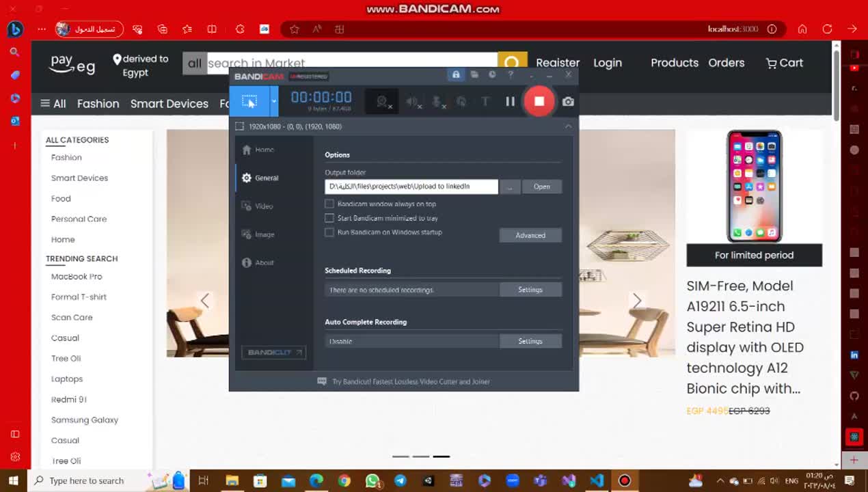The width and height of the screenshot is (868, 492).
Task: Show next carousel slide arrow
Action: [x=637, y=300]
